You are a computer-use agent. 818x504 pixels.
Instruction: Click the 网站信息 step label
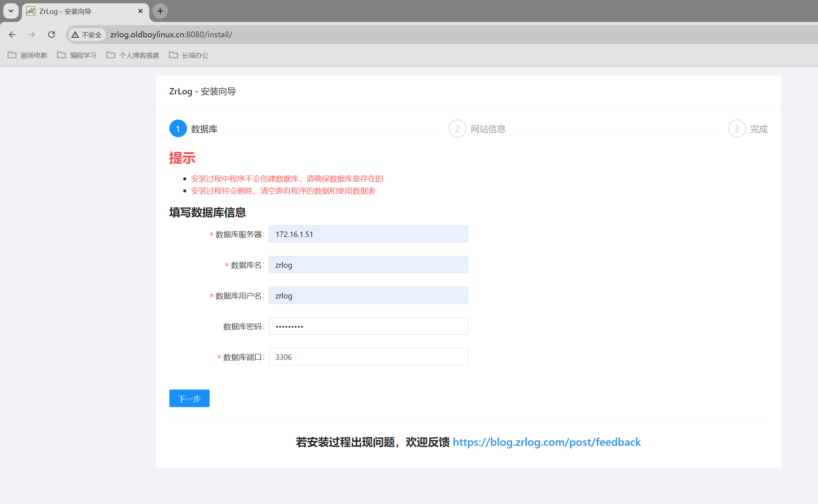point(488,129)
